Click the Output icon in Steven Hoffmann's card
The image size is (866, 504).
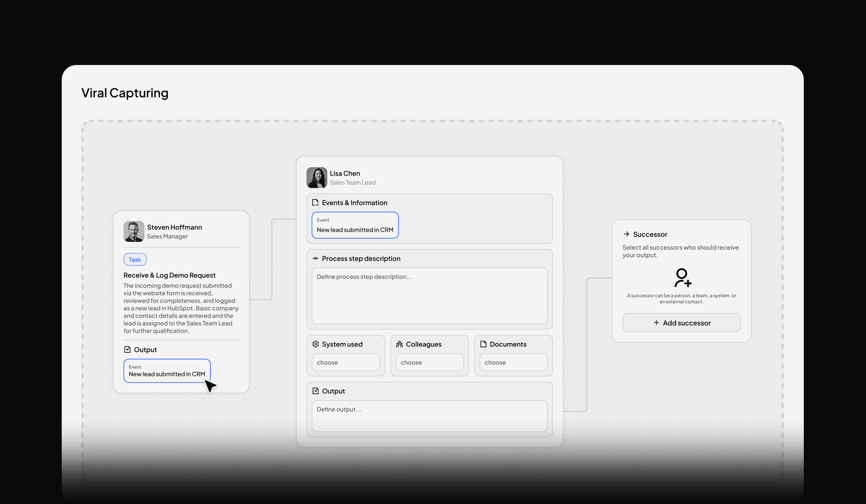[127, 350]
